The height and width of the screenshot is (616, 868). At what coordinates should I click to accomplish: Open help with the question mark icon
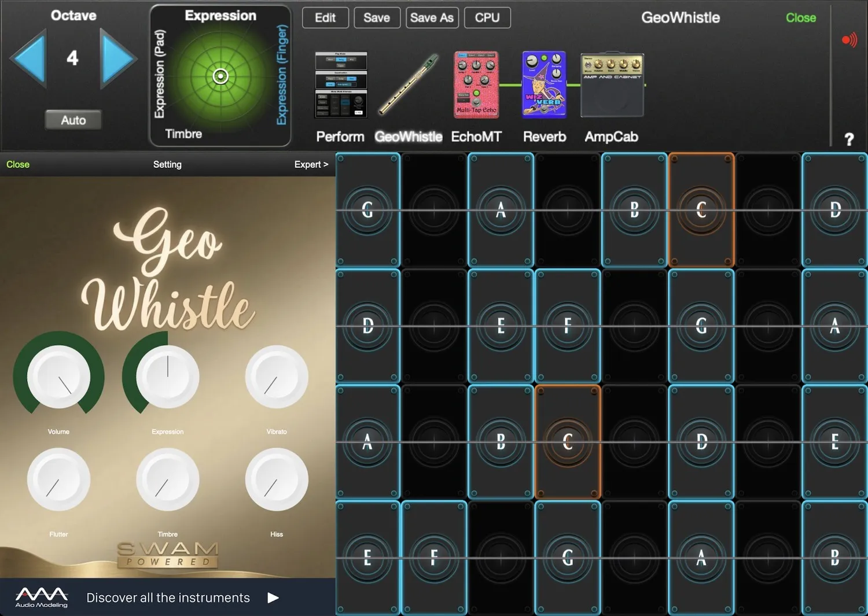(x=849, y=139)
